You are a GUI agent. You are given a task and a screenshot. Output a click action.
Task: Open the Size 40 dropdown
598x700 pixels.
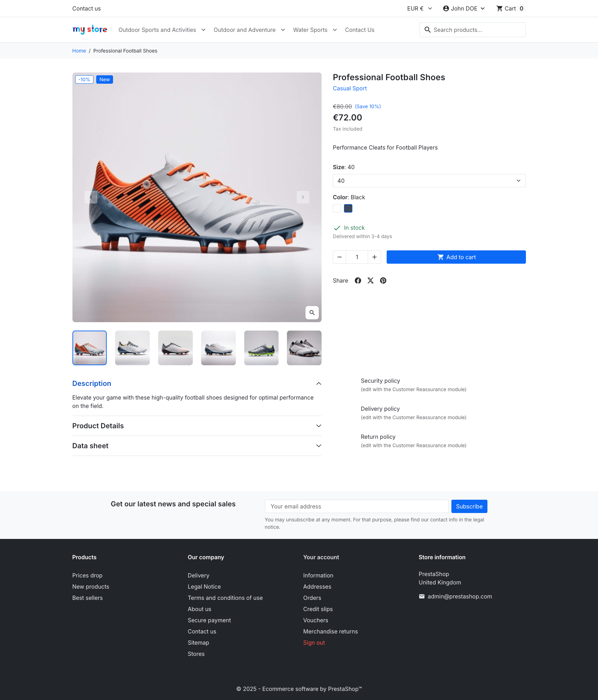pyautogui.click(x=429, y=181)
